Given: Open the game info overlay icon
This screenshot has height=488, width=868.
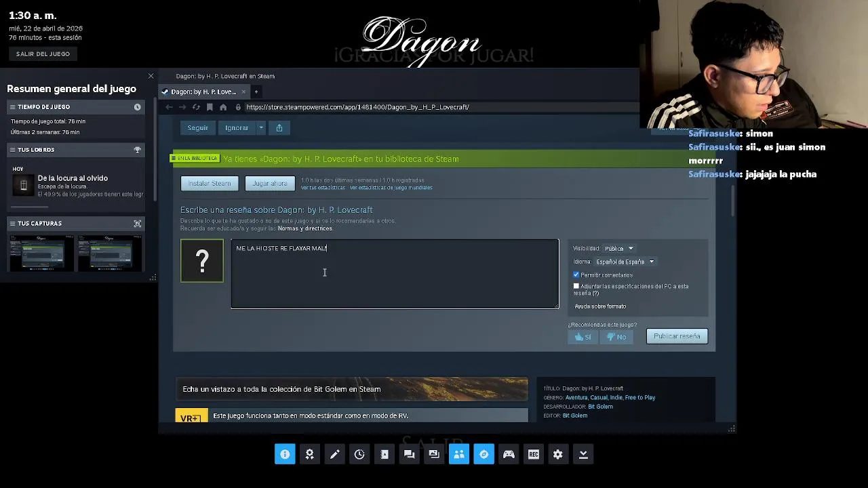Looking at the screenshot, I should [285, 454].
